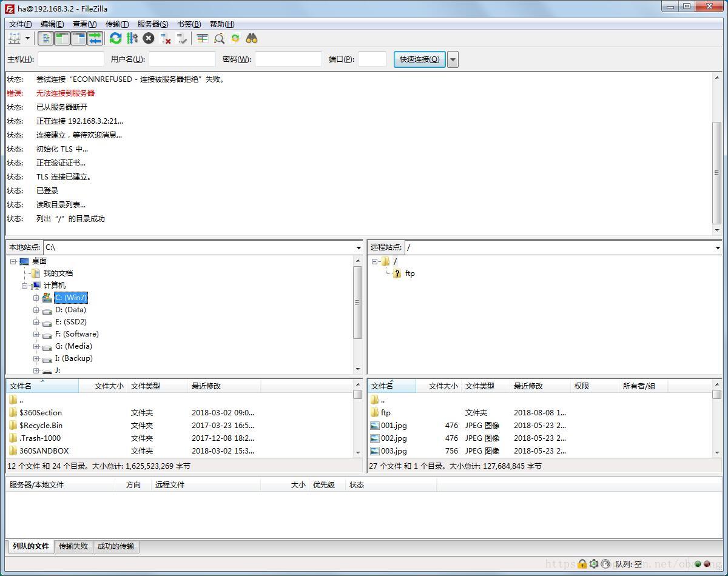Sort remote files by 所有者/组 column
The height and width of the screenshot is (576, 728).
[x=644, y=386]
